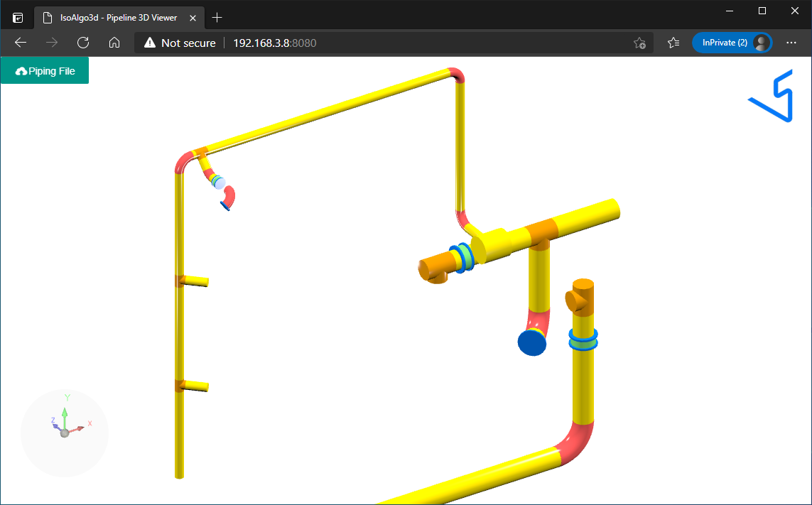The height and width of the screenshot is (505, 812).
Task: Go back with the browser back arrow
Action: pyautogui.click(x=21, y=43)
